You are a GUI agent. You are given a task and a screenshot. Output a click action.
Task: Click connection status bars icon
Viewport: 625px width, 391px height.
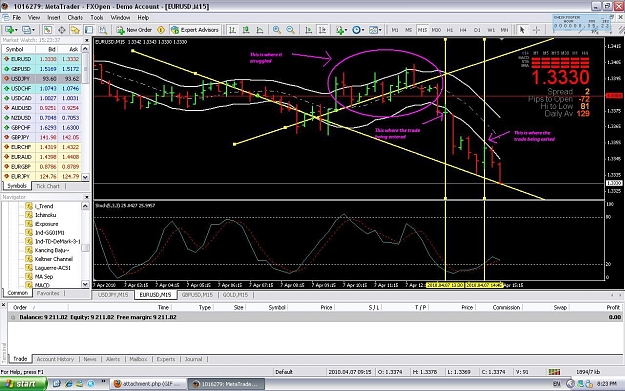tap(554, 372)
